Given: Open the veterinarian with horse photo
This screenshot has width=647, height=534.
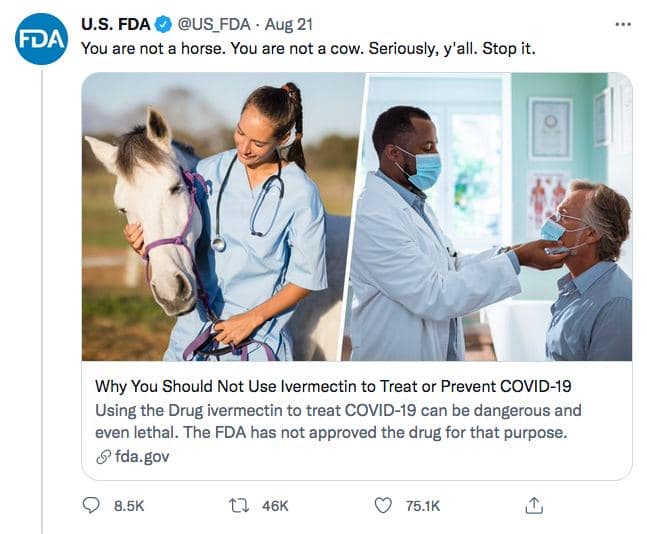Looking at the screenshot, I should tap(216, 217).
